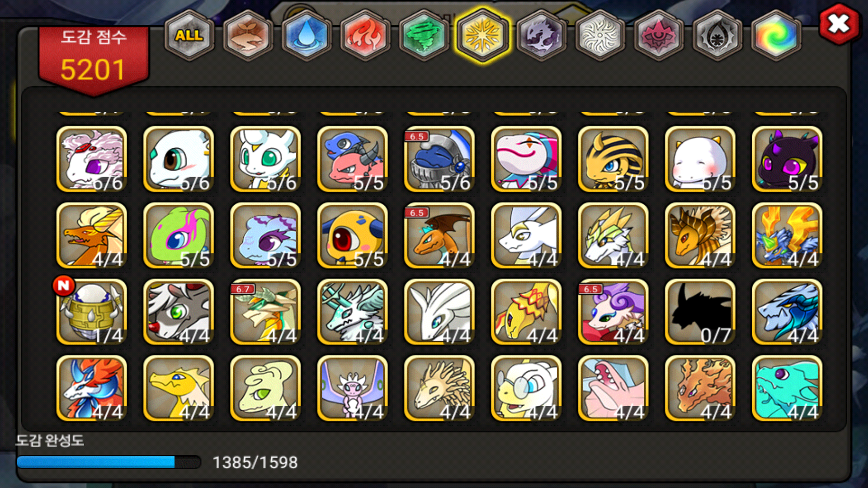868x488 pixels.
Task: Open the new egg dragon marked N
Action: click(x=92, y=312)
